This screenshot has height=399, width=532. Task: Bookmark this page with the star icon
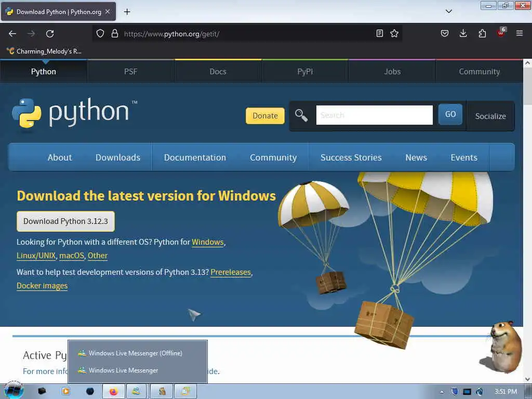(x=394, y=33)
